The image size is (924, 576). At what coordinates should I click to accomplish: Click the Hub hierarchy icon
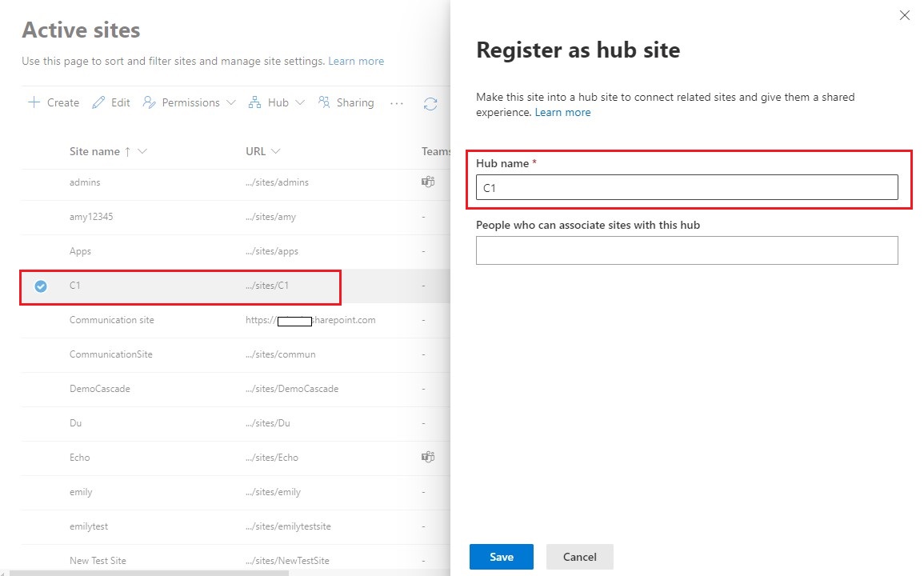click(x=254, y=102)
